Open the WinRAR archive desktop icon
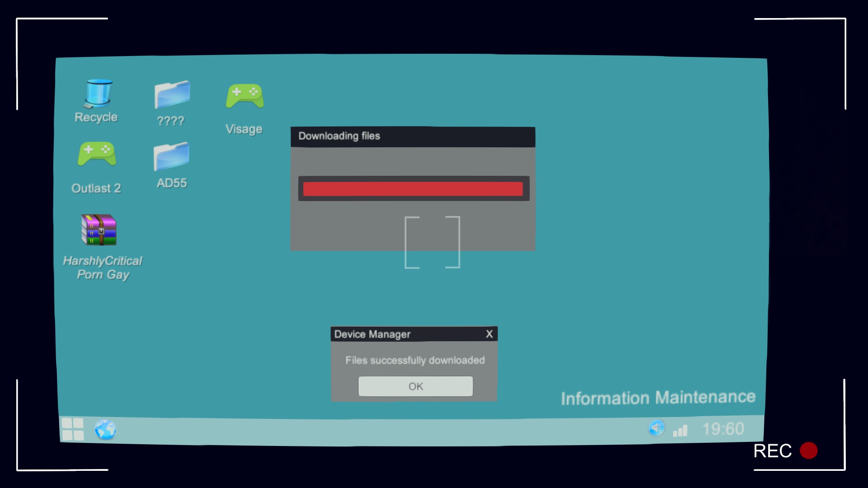Viewport: 868px width, 488px height. point(99,230)
